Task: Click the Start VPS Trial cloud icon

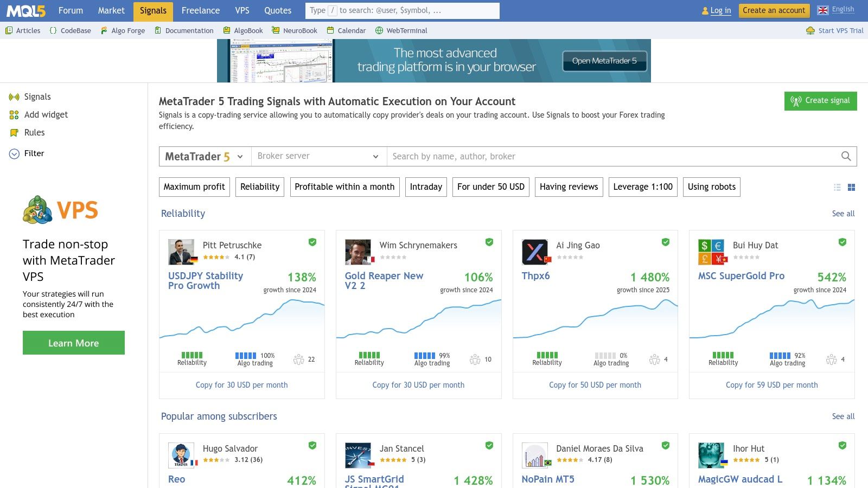Action: 810,31
